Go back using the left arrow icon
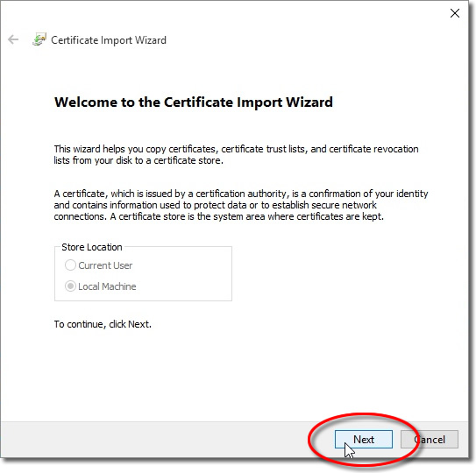 click(x=13, y=39)
